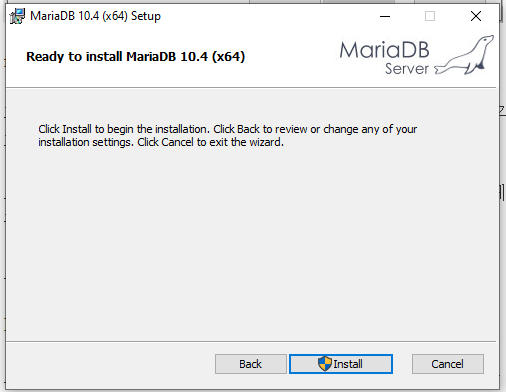Click the MariaDB wordmark in the header

[384, 50]
